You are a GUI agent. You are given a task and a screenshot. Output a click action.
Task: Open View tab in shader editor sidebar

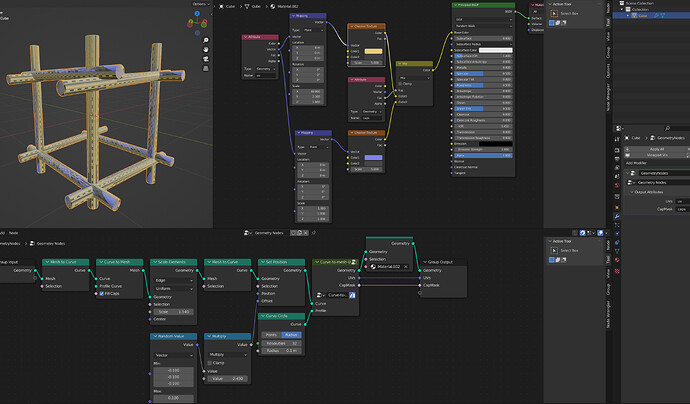pos(608,37)
